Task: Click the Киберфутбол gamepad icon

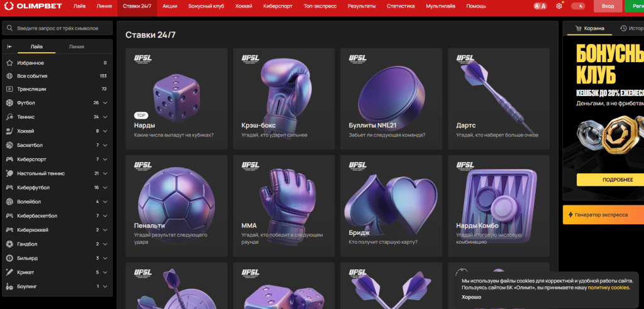Action: (x=10, y=188)
